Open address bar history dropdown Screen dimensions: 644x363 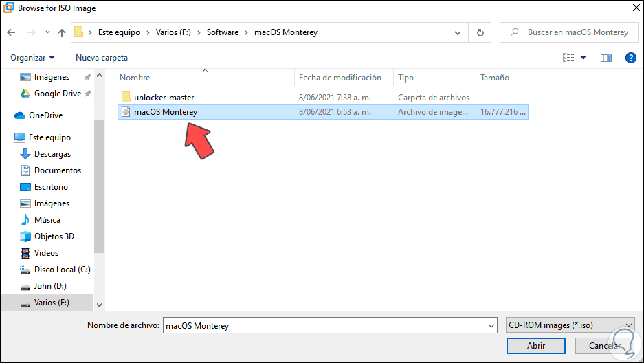click(x=458, y=33)
